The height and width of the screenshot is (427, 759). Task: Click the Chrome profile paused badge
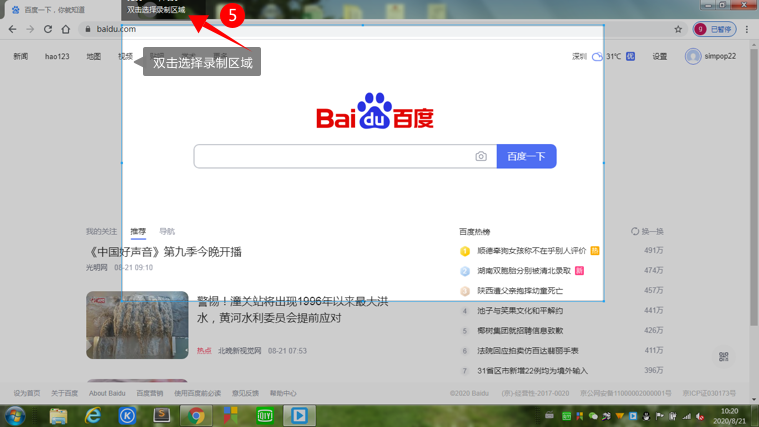[x=714, y=29]
